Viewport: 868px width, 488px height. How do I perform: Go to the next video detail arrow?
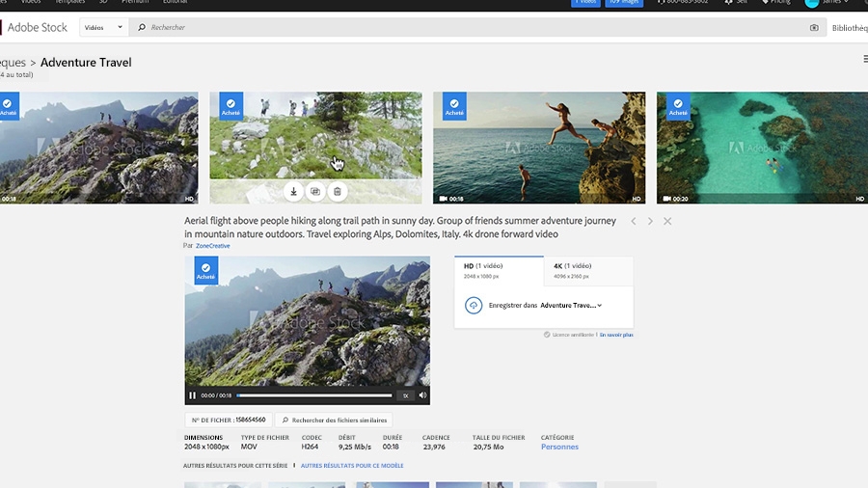[650, 222]
